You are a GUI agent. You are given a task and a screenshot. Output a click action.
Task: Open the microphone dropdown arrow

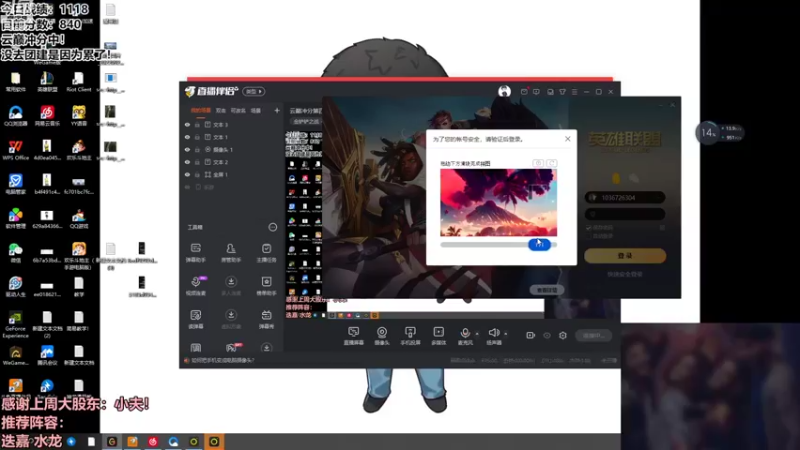pyautogui.click(x=477, y=334)
